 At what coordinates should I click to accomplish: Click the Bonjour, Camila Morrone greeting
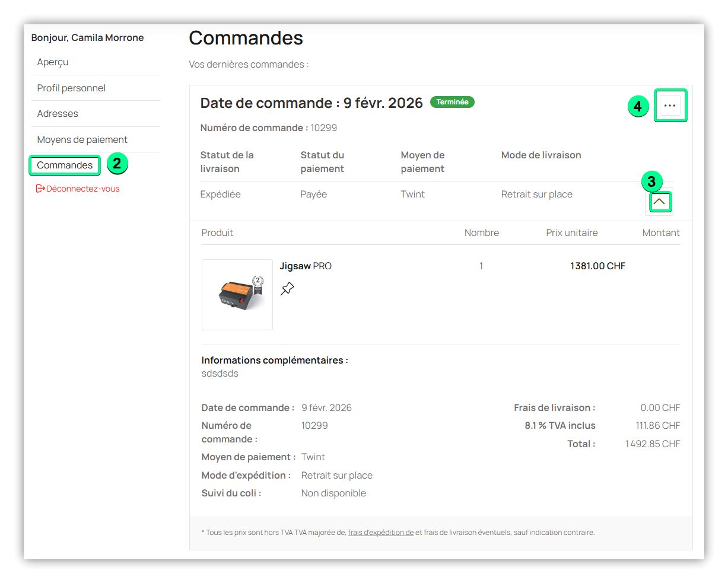[x=87, y=38]
